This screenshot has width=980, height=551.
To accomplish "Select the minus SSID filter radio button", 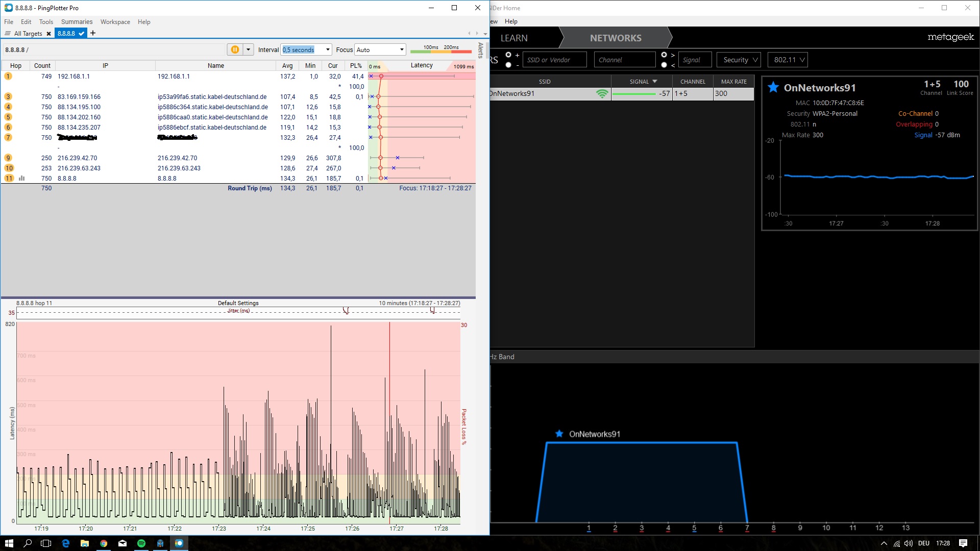I will 508,65.
